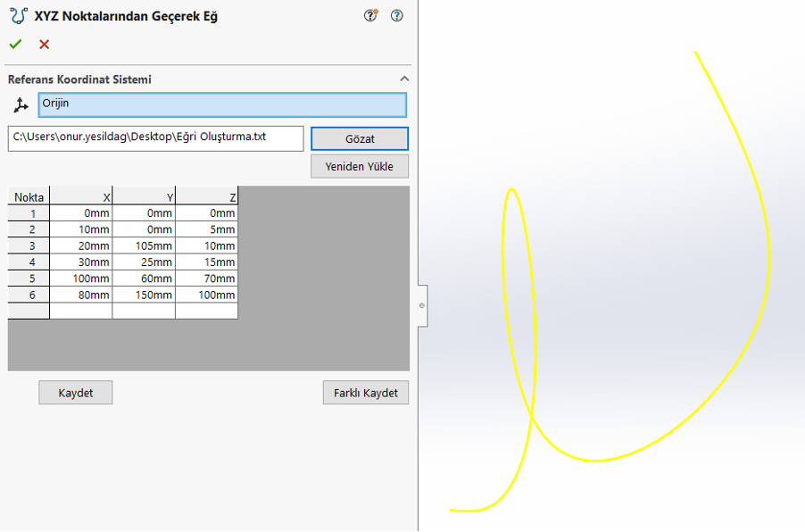The width and height of the screenshot is (805, 532).
Task: Open Help via the question mark icon
Action: (397, 15)
